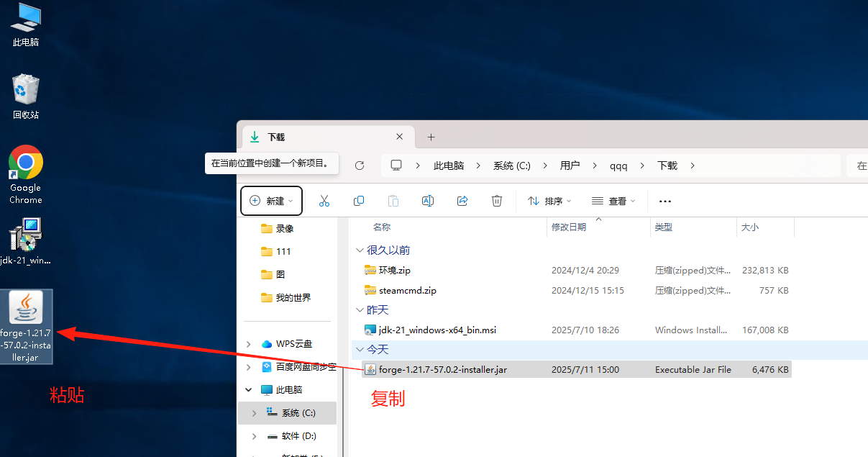868x457 pixels.
Task: Sort files by the 大小 column header
Action: pos(749,227)
